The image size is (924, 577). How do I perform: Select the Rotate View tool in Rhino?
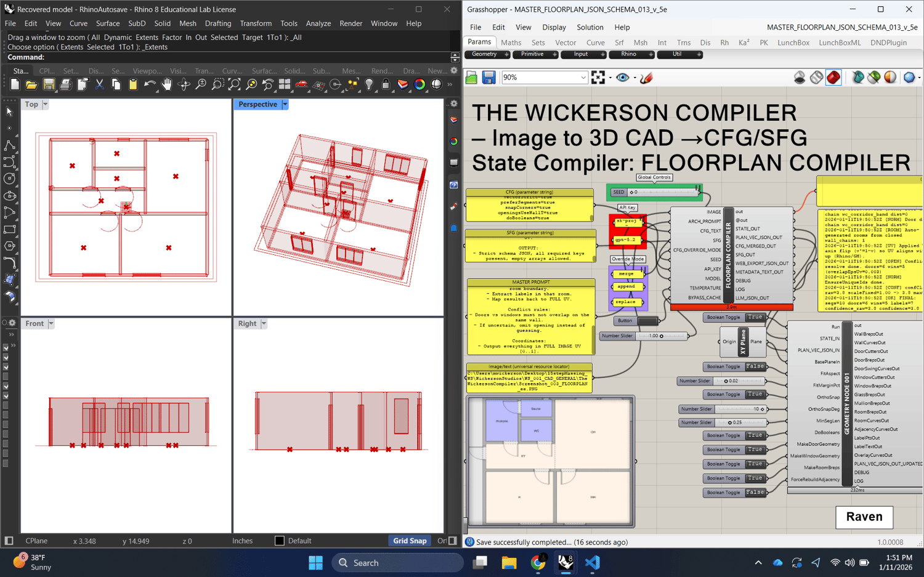tap(184, 84)
